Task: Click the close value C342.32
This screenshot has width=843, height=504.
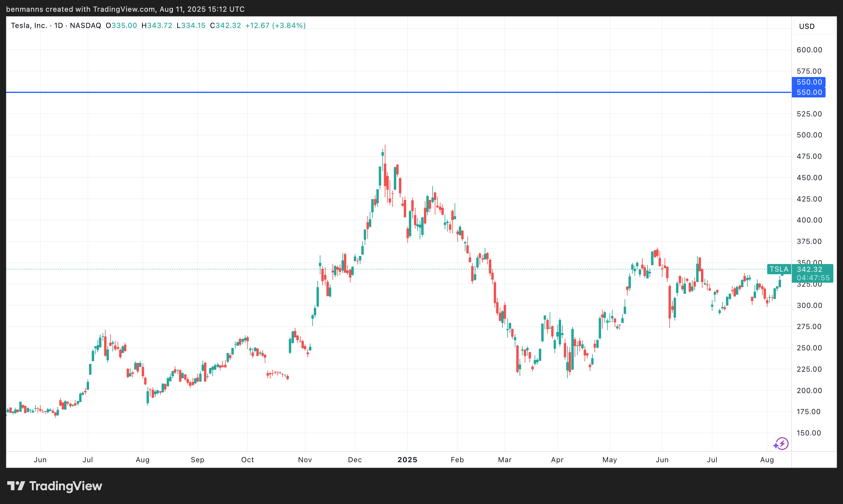Action: pyautogui.click(x=226, y=26)
